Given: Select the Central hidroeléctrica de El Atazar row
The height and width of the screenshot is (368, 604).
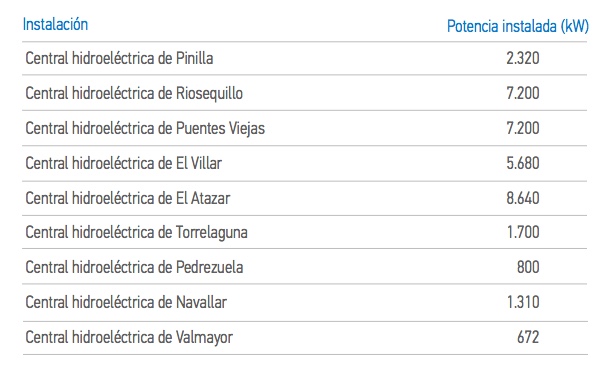Looking at the screenshot, I should (305, 198).
